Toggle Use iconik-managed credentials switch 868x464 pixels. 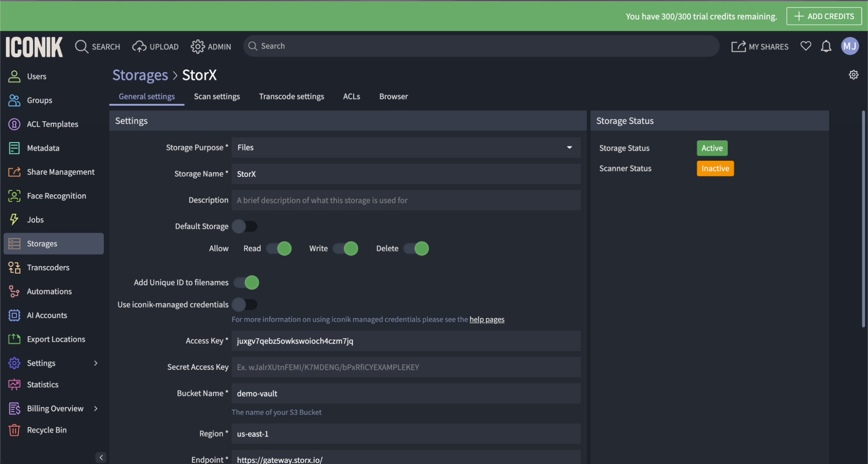(244, 305)
